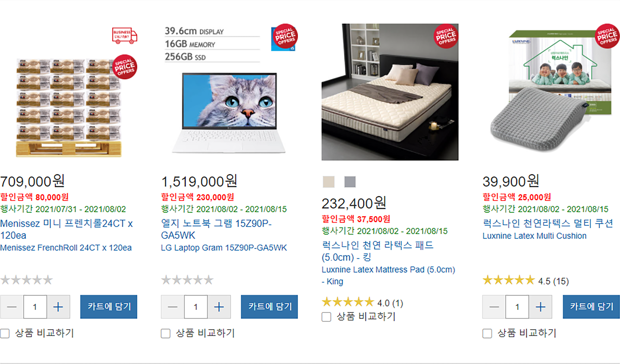Add Menissez French rolls to cart
The height and width of the screenshot is (364, 620).
[x=109, y=307]
